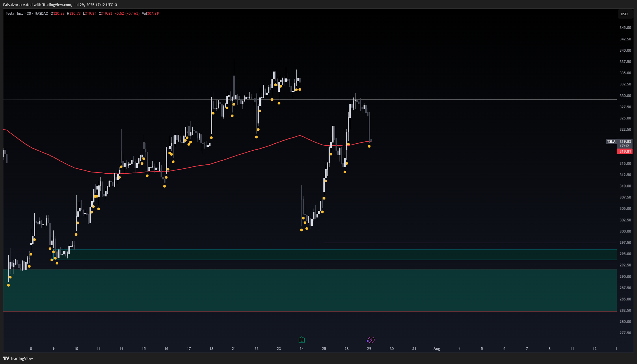This screenshot has height=364, width=637.
Task: Click the high value H320.73
Action: click(x=74, y=14)
